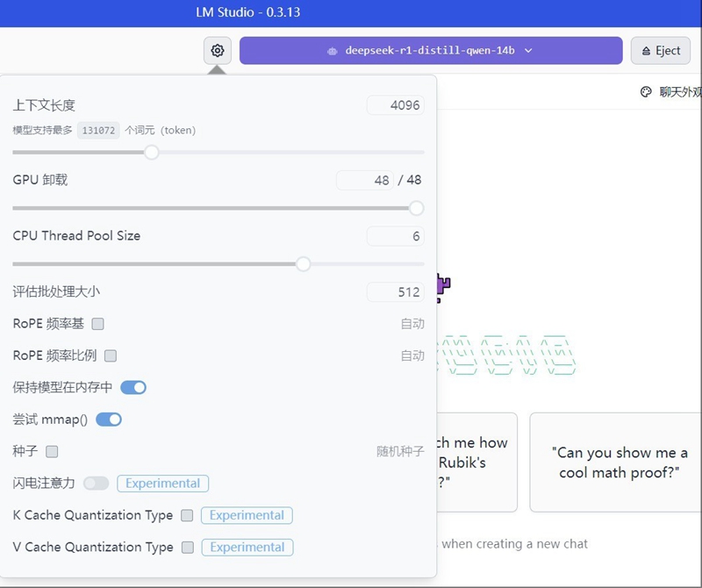702x588 pixels.
Task: Edit the 上下文长度 value field 4096
Action: tap(396, 105)
